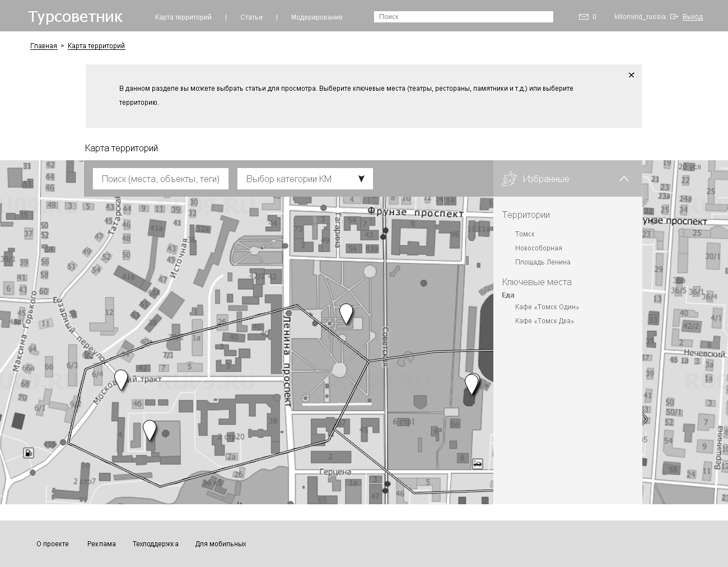Click the map search field for places
The width and height of the screenshot is (728, 567).
(161, 179)
